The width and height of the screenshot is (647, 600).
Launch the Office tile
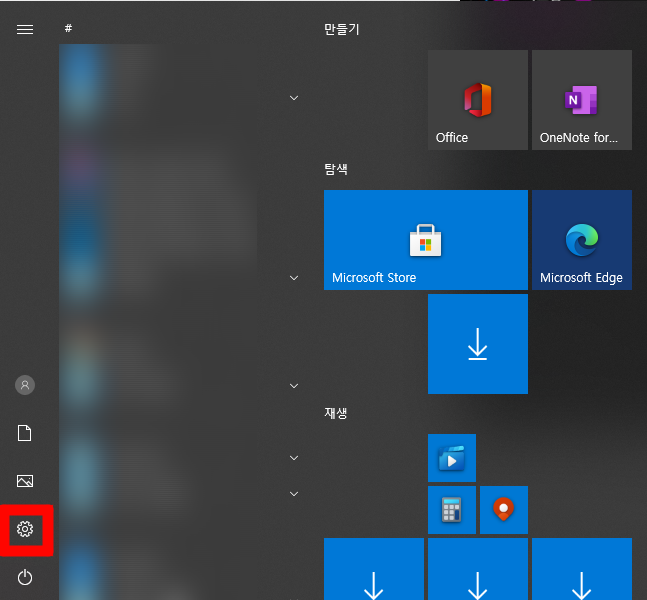click(478, 100)
